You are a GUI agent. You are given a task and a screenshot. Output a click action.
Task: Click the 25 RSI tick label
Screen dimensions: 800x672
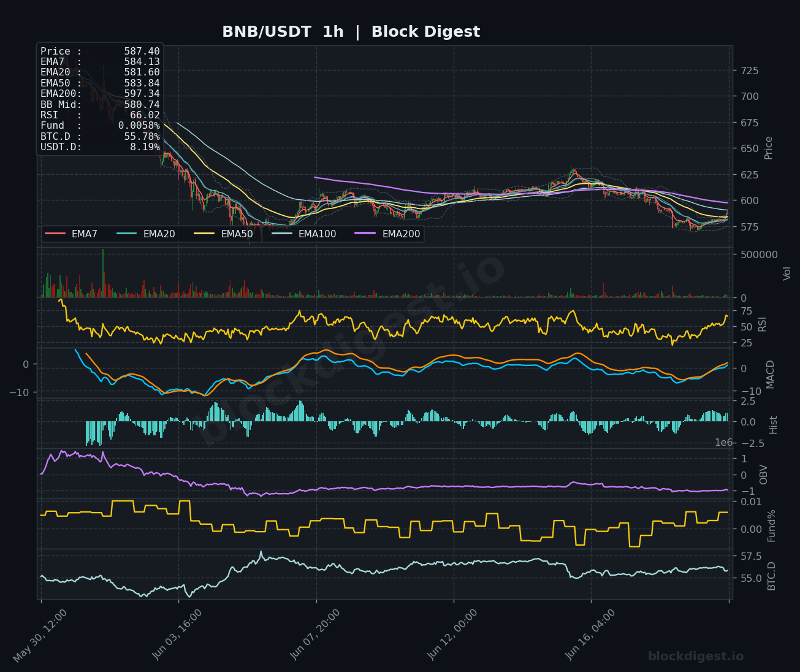[x=746, y=343]
